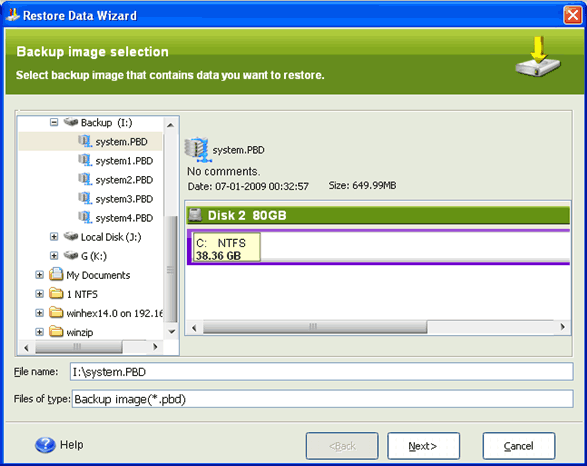Expand the Local Disk (J:) node
This screenshot has width=587, height=466.
click(x=54, y=237)
